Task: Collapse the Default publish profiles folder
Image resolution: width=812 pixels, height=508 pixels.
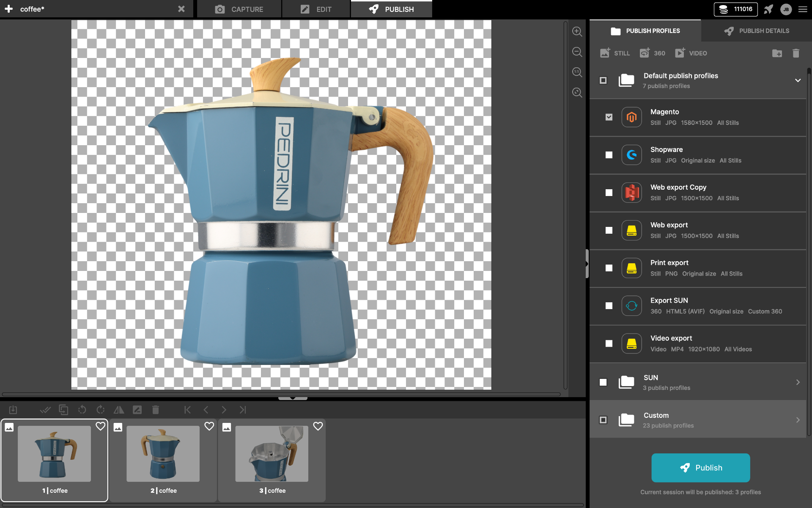Action: click(x=798, y=80)
